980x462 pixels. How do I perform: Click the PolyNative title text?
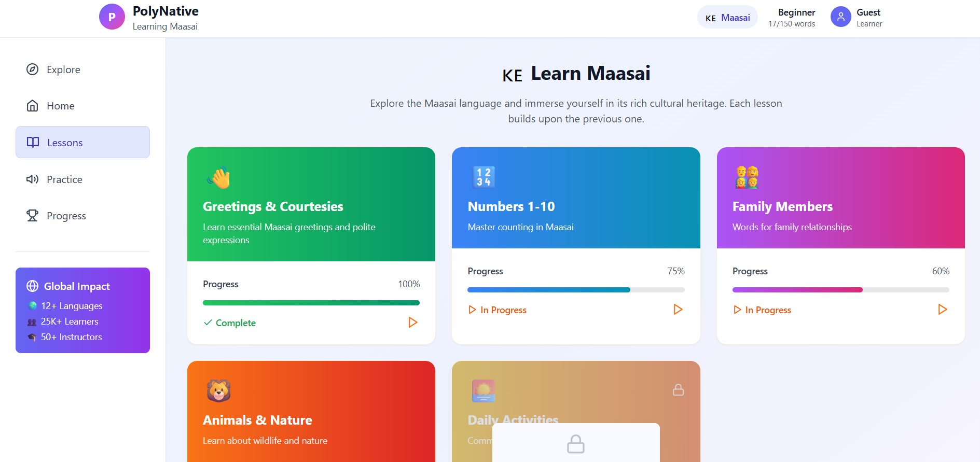click(x=165, y=11)
